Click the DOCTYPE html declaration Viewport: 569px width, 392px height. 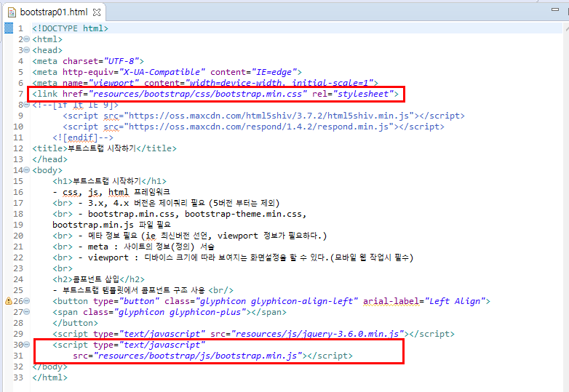(x=70, y=28)
